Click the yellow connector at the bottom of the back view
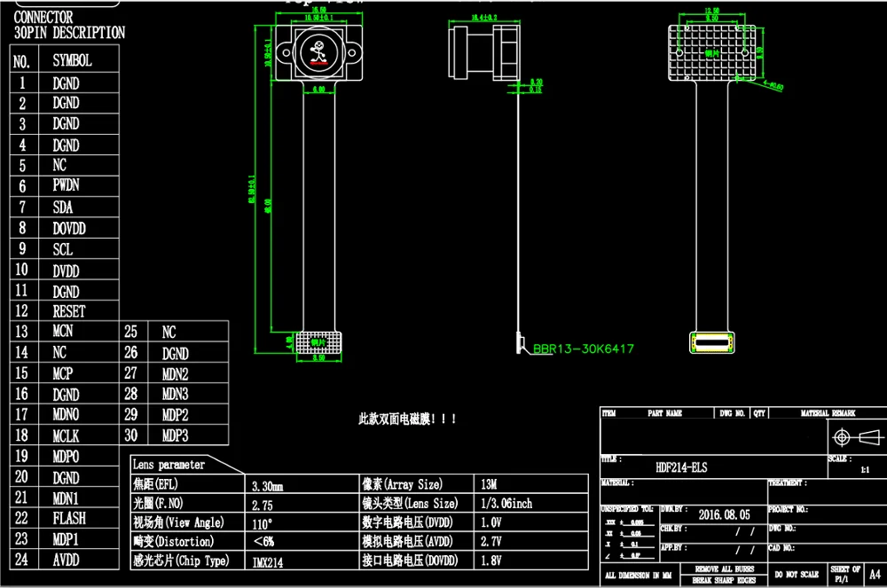 click(711, 342)
